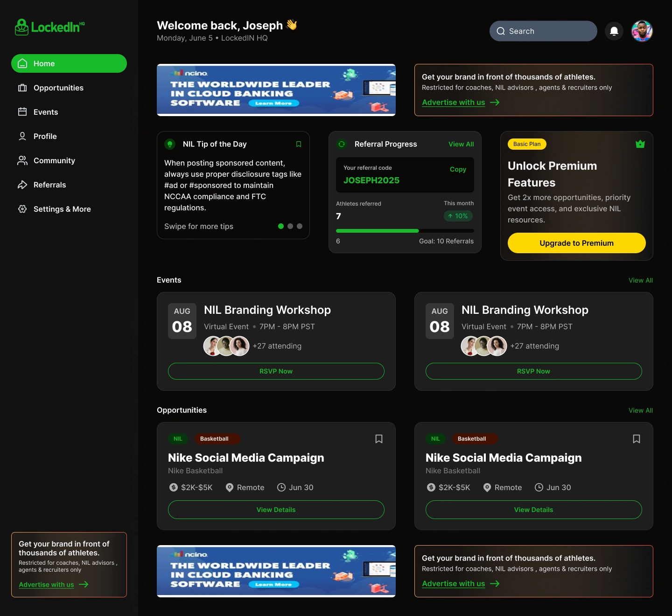Viewport: 672px width, 616px height.
Task: RSVP Now for the right NIL Branding Workshop
Action: tap(534, 371)
